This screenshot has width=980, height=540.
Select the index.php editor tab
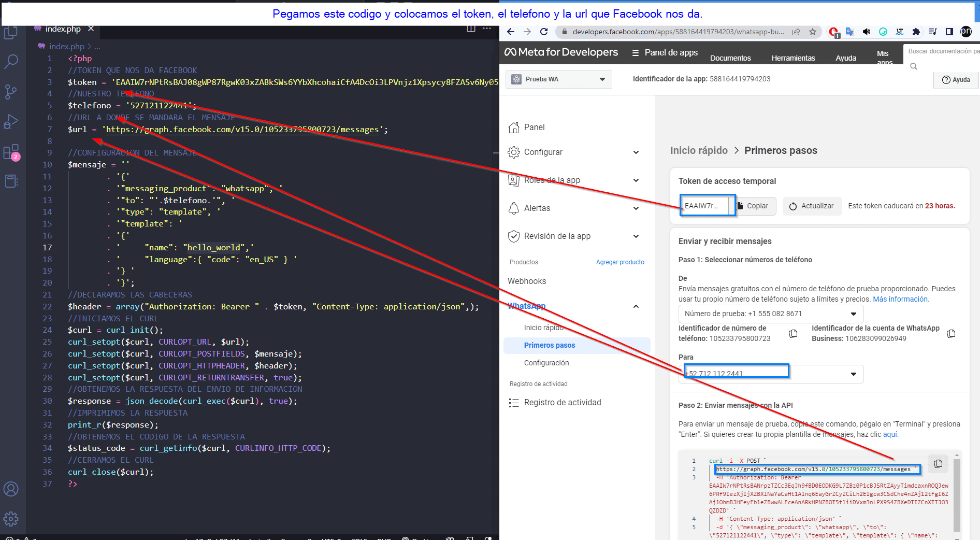[x=63, y=29]
